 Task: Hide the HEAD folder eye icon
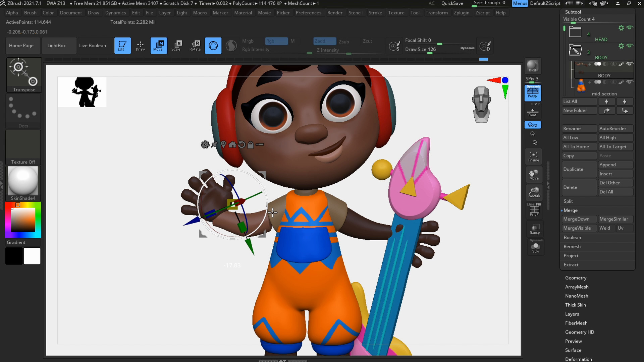pos(630,27)
